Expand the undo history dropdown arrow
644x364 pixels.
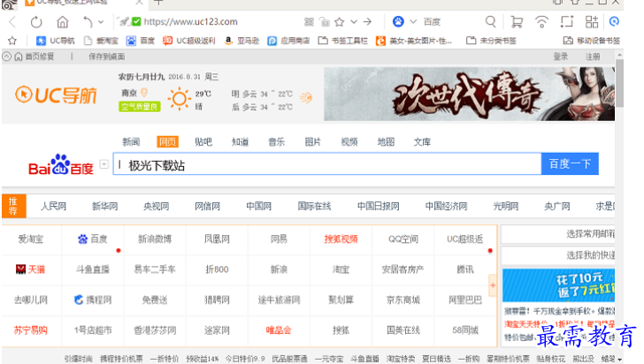coord(101,22)
